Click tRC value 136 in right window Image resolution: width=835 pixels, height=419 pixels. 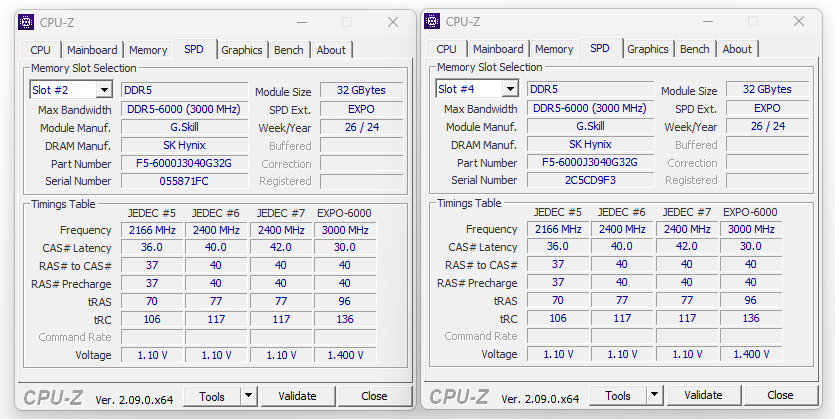[751, 318]
